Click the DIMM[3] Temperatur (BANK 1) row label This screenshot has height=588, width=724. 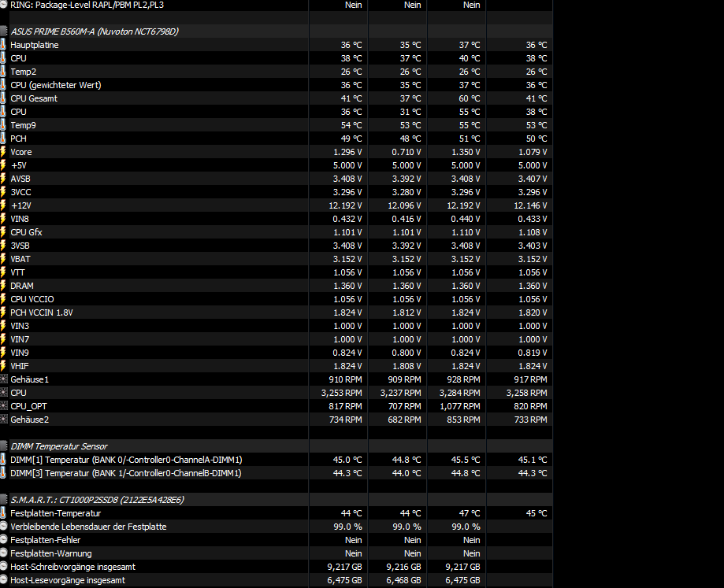click(126, 473)
